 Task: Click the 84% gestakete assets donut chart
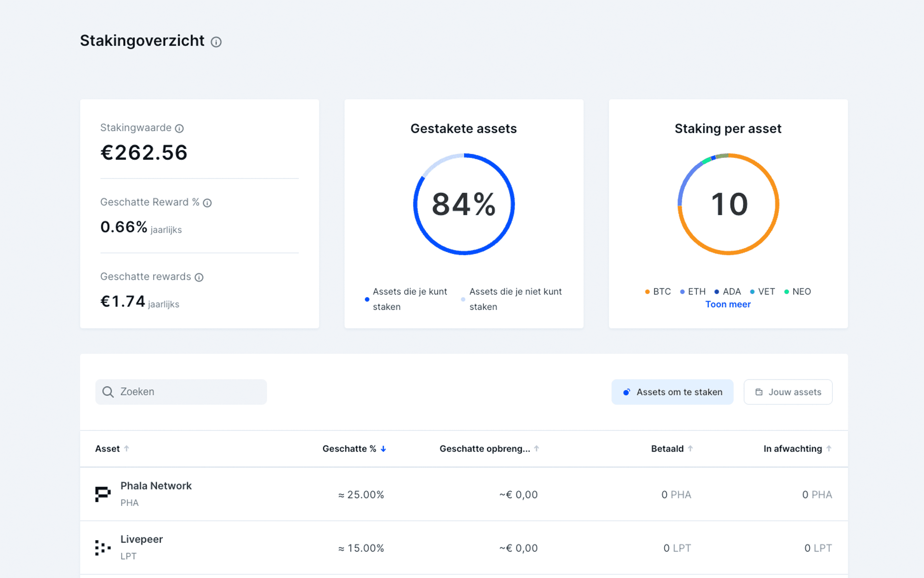464,204
